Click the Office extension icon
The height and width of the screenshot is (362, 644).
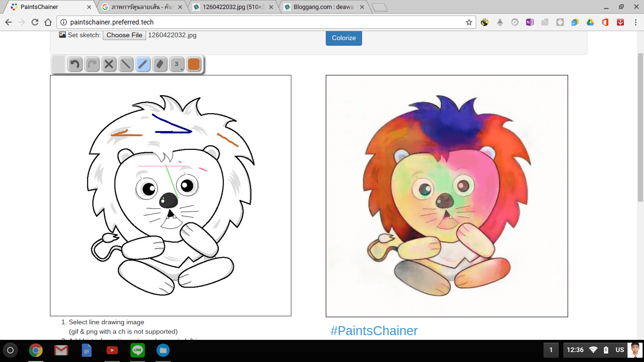pyautogui.click(x=605, y=22)
